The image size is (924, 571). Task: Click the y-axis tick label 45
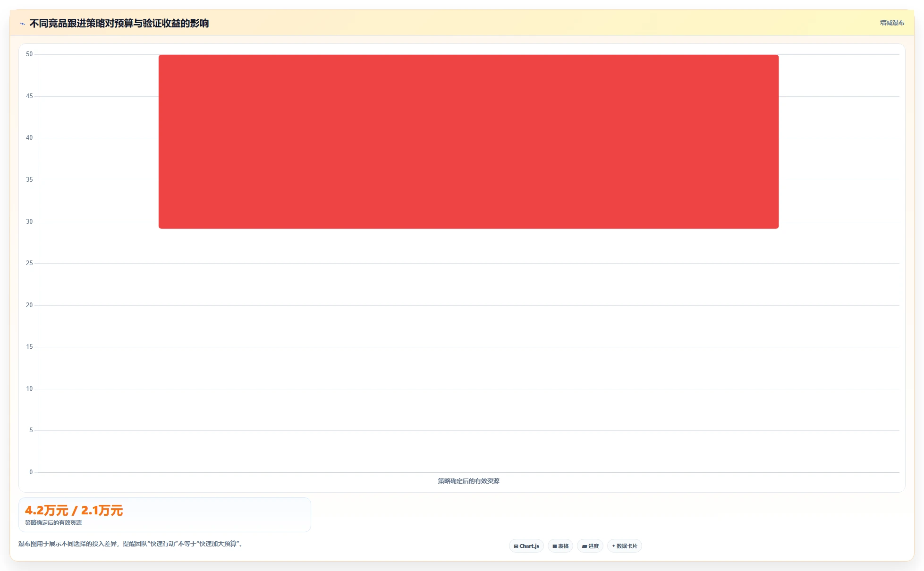[29, 96]
